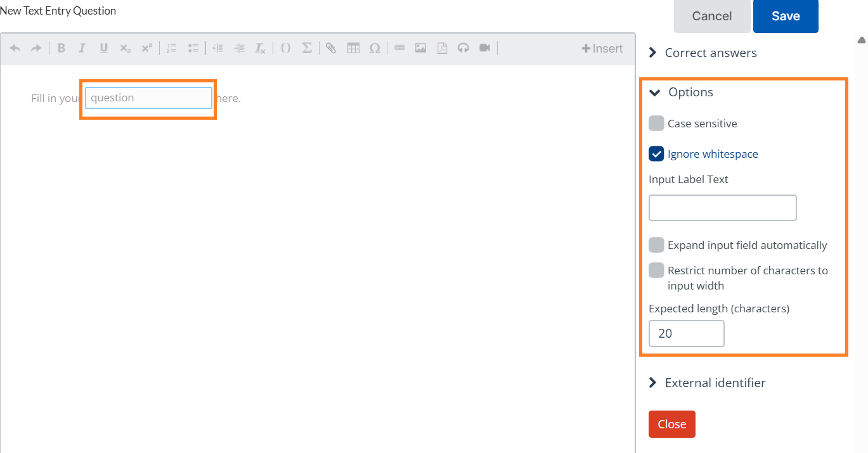Image resolution: width=868 pixels, height=453 pixels.
Task: Enable the Case sensitive checkbox
Action: (656, 124)
